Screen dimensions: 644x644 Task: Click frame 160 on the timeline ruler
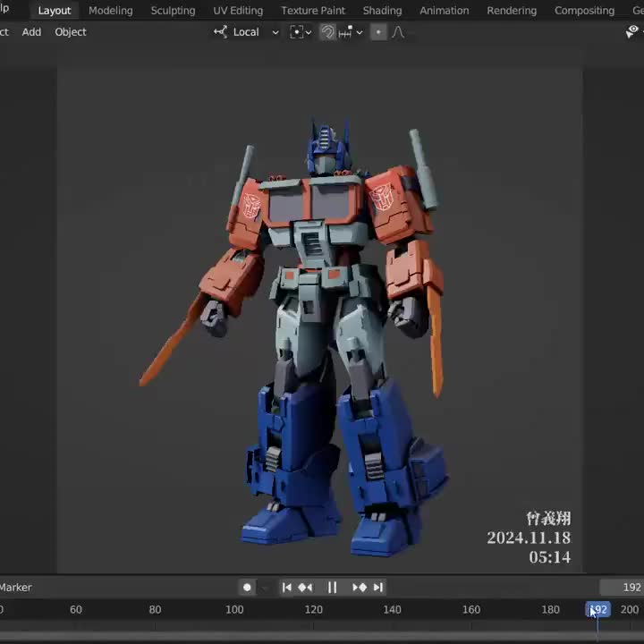click(471, 609)
